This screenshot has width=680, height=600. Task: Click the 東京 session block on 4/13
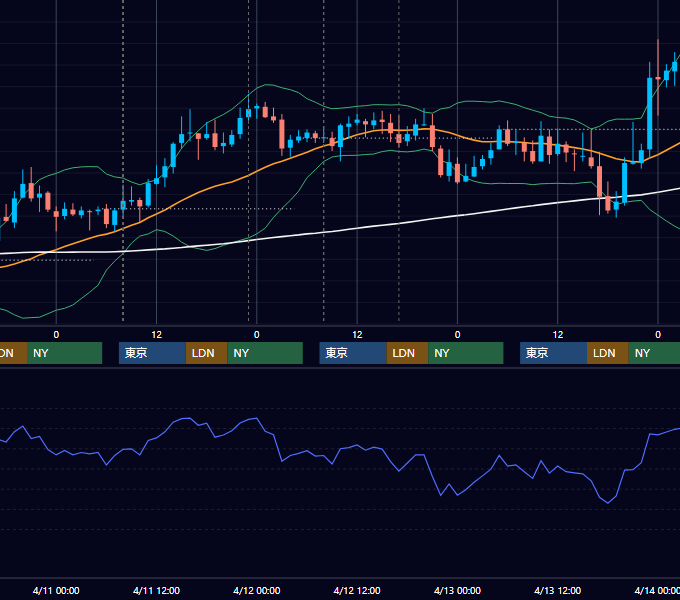553,353
